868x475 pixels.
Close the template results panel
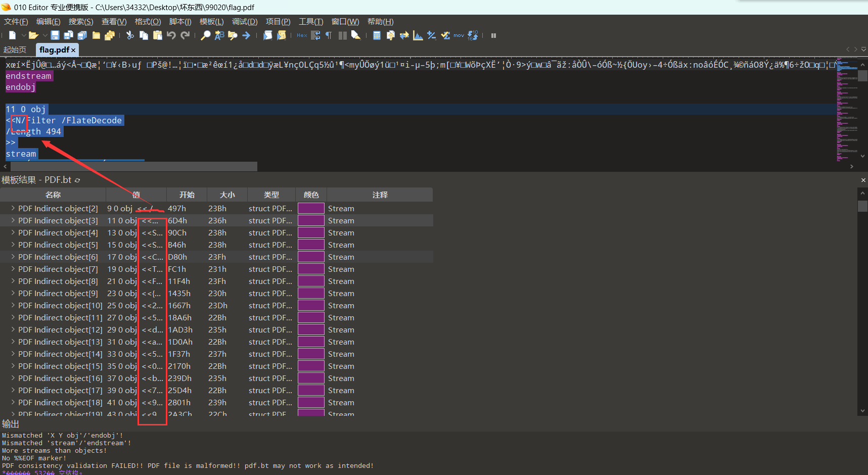pyautogui.click(x=863, y=180)
